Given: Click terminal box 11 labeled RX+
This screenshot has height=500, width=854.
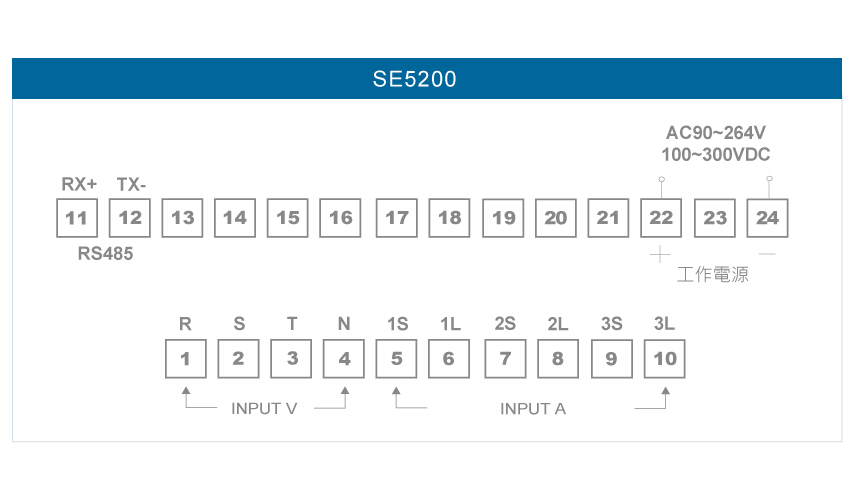Looking at the screenshot, I should click(77, 218).
